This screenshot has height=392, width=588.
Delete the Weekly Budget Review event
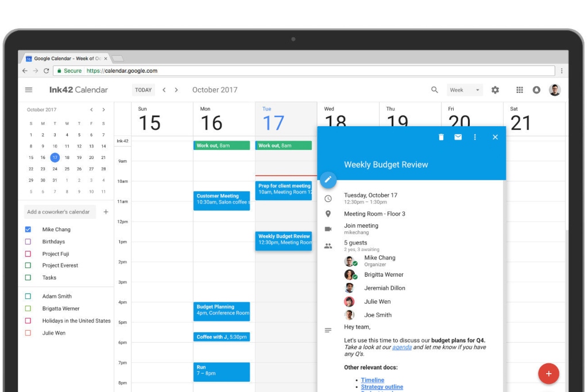[x=441, y=137]
